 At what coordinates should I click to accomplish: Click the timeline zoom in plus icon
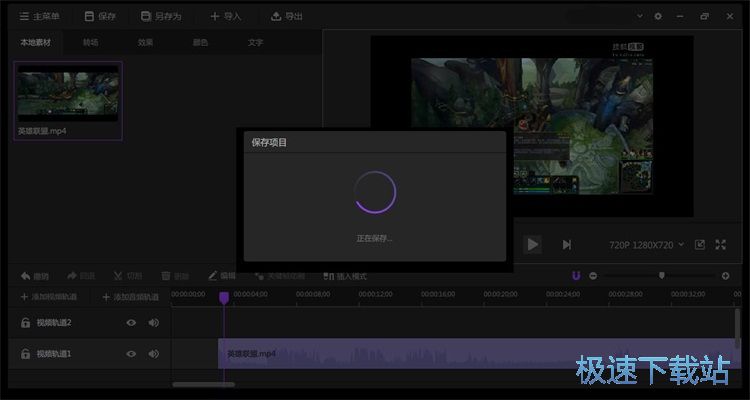725,276
